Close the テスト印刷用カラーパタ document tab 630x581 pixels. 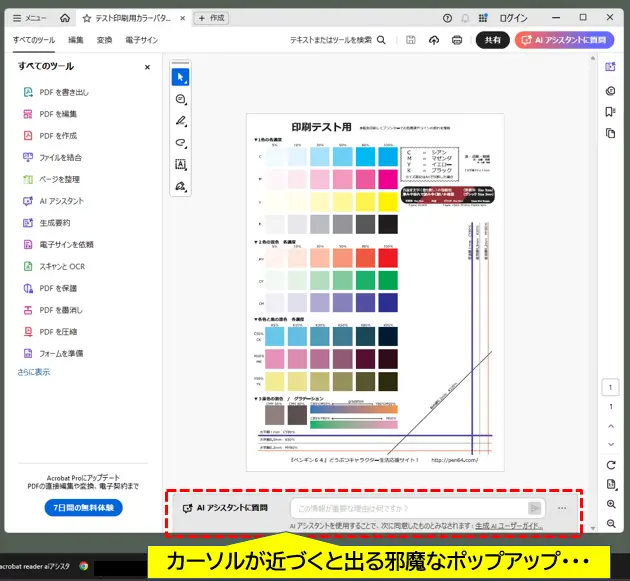(182, 18)
